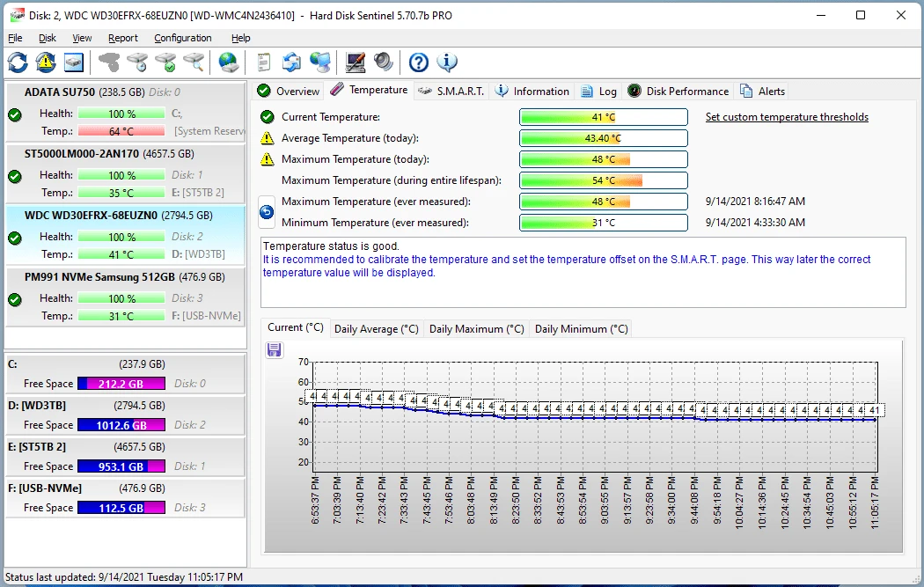
Task: Open the Log tab
Action: [598, 92]
